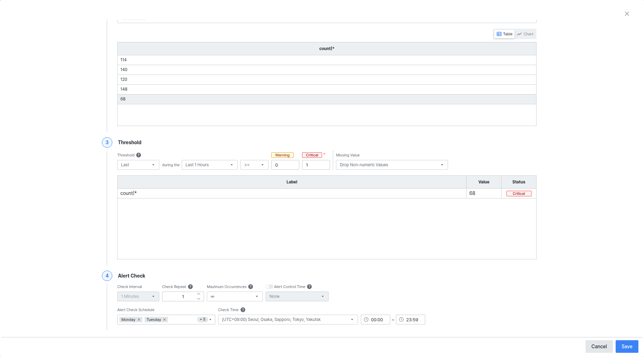Open Alert Control Time help icon
This screenshot has width=644, height=357.
pos(309,287)
